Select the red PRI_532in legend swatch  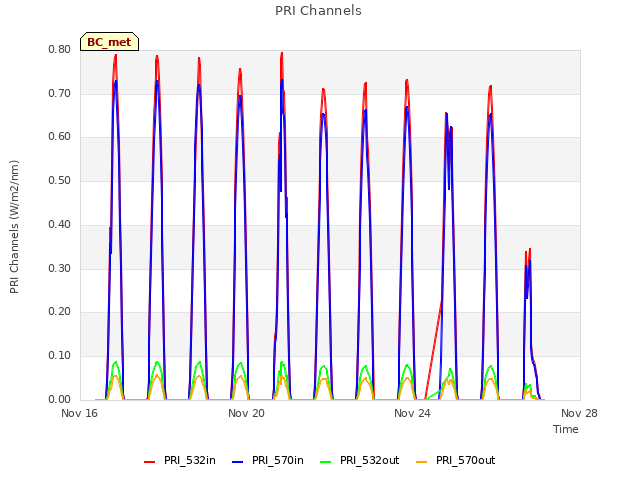click(149, 462)
